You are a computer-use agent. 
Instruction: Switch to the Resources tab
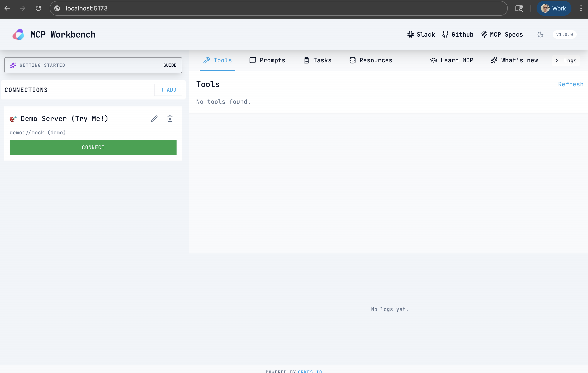(x=371, y=60)
